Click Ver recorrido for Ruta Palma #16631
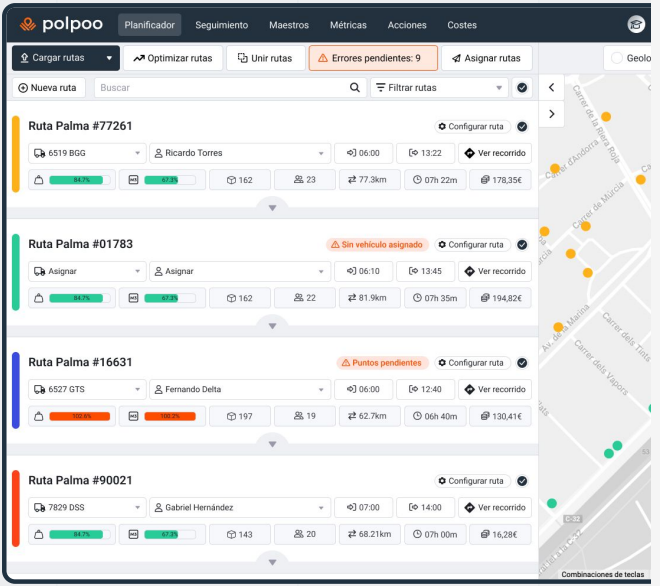The height and width of the screenshot is (586, 660). [495, 389]
